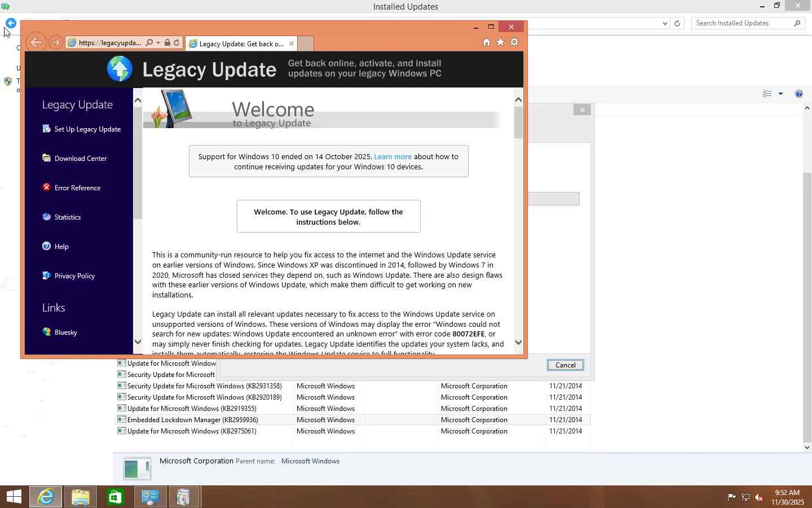Open the network icon in system tray
This screenshot has height=508, width=812.
(745, 497)
